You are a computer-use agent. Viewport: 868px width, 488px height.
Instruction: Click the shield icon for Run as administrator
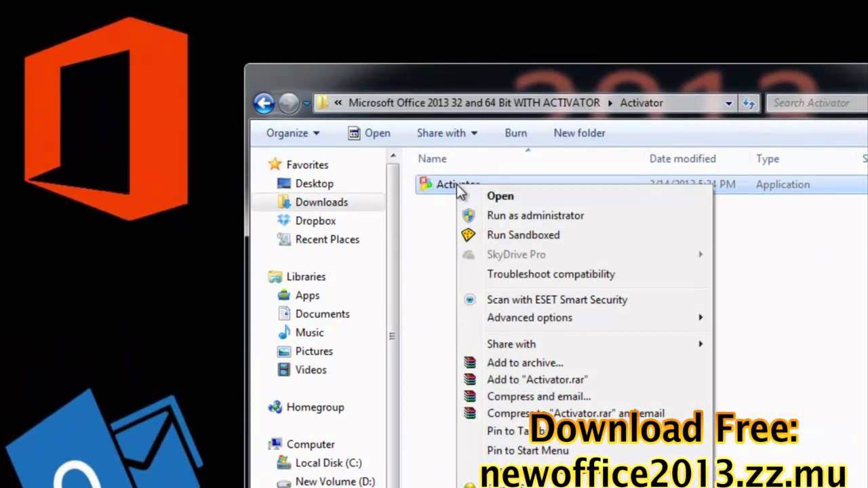pos(469,216)
